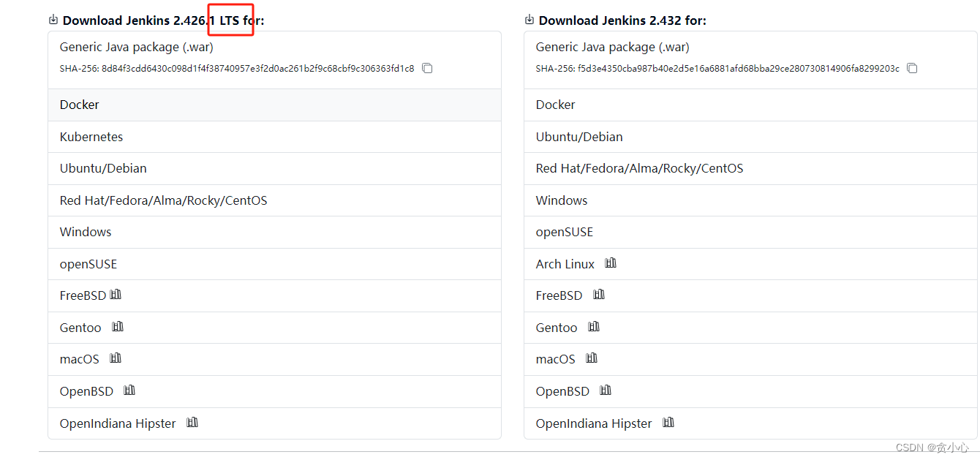Choose openSUSE under LTS downloads
This screenshot has height=460, width=980.
click(274, 264)
